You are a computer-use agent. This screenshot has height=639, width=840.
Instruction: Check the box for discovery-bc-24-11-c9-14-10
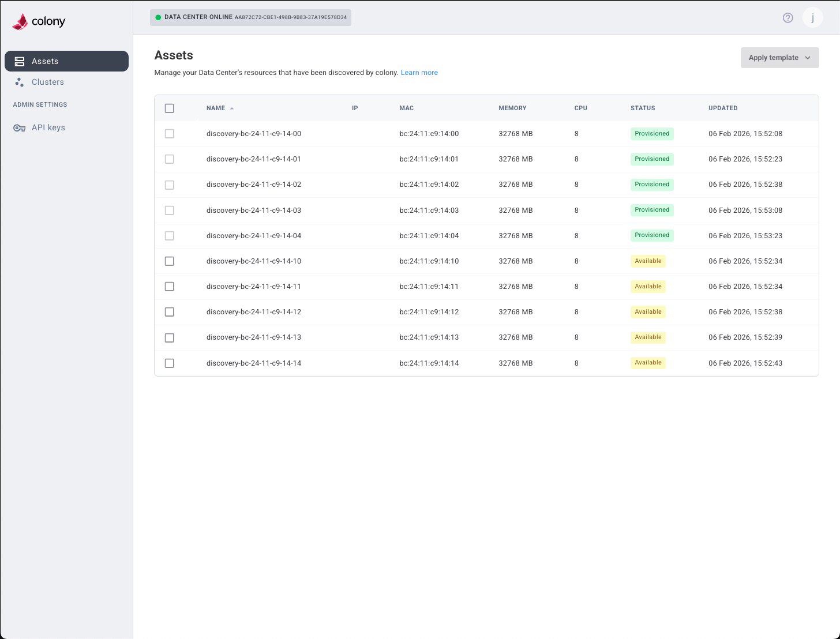coord(170,261)
